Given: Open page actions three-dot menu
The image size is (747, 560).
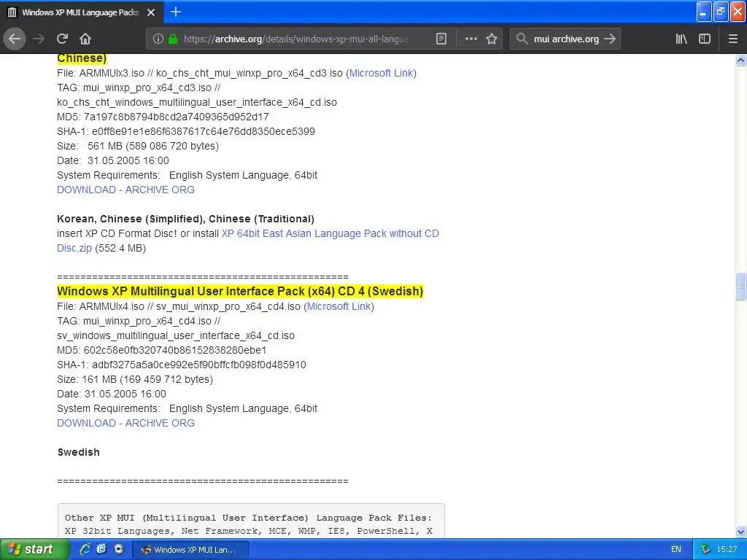Looking at the screenshot, I should pyautogui.click(x=471, y=39).
